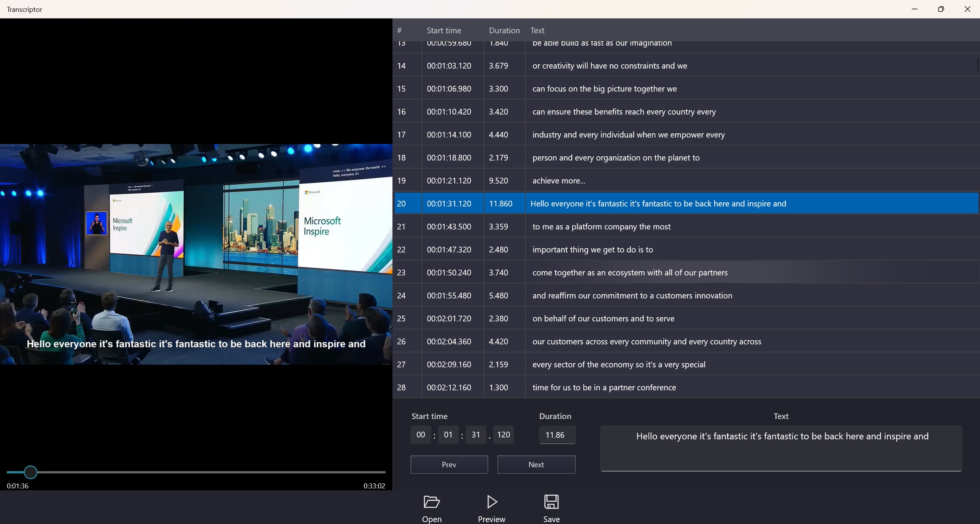Viewport: 980px width, 524px height.
Task: Click the seconds field showing 31
Action: coord(476,435)
